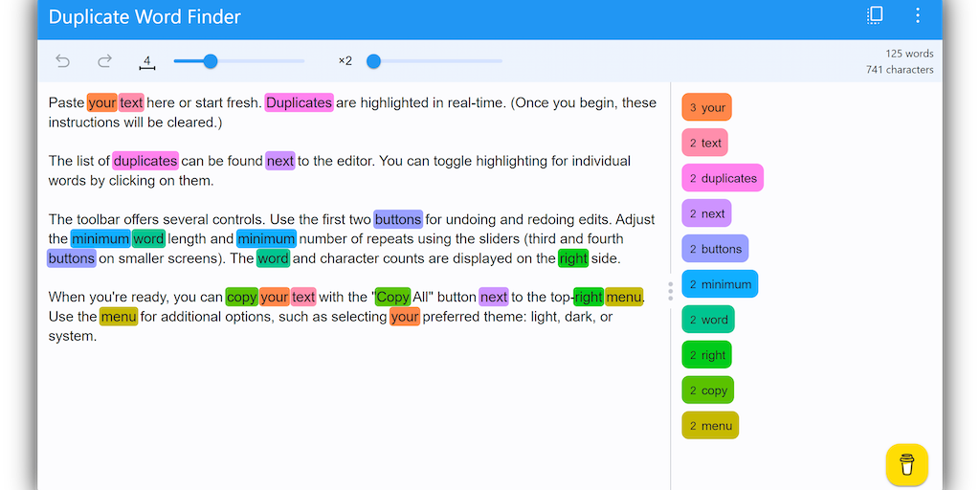Toggle highlighting for the 'duplicates' chip
Screen dimensions: 980x490
(x=722, y=178)
